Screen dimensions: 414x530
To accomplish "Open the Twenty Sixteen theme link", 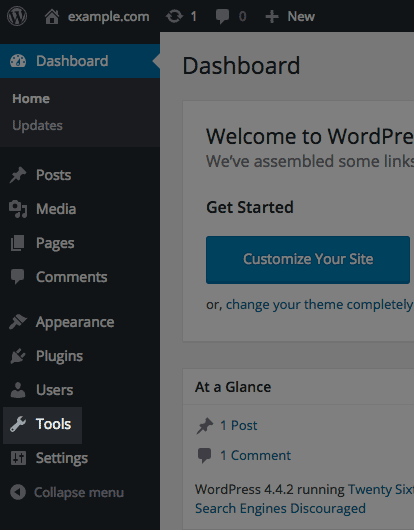I will click(x=381, y=489).
